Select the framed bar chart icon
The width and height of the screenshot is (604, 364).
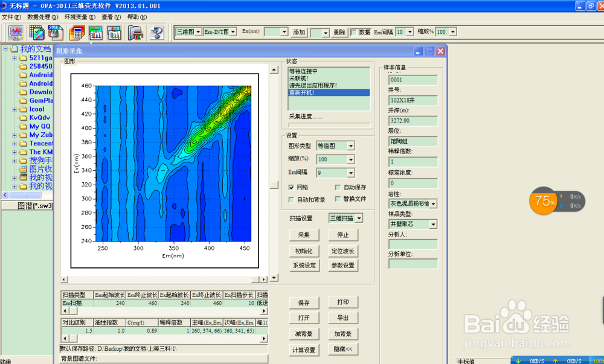[x=115, y=33]
